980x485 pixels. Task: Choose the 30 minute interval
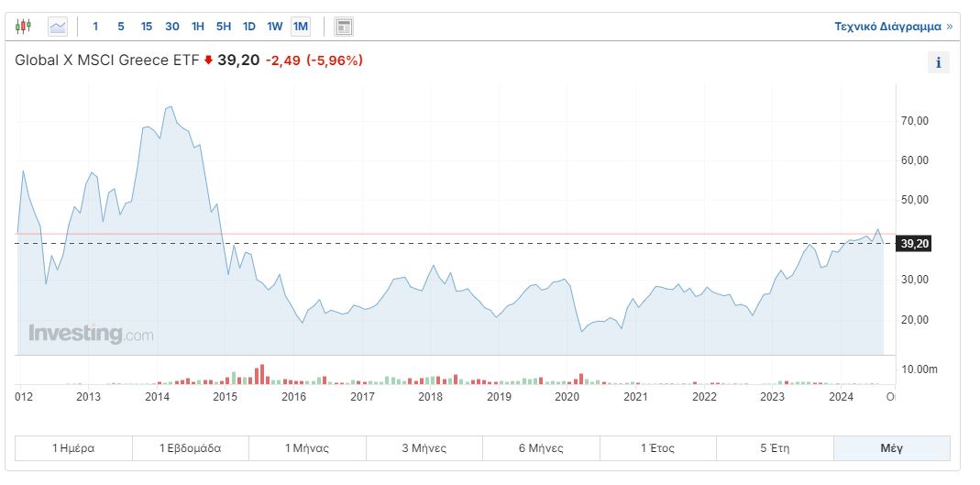point(171,27)
